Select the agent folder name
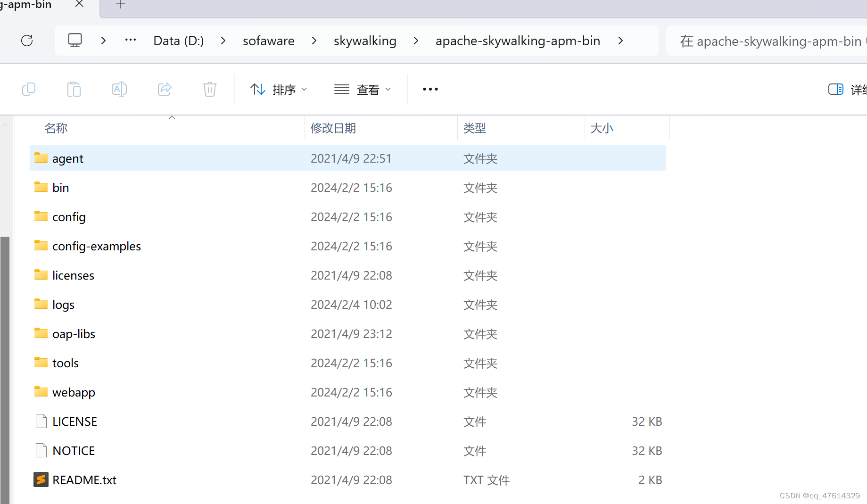The height and width of the screenshot is (504, 867). (x=68, y=158)
